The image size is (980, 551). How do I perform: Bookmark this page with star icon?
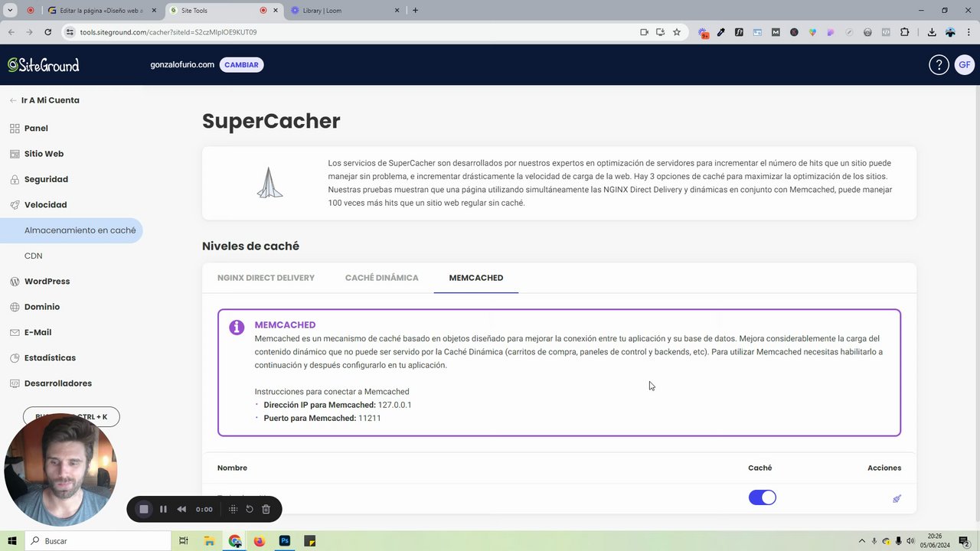[x=677, y=32]
